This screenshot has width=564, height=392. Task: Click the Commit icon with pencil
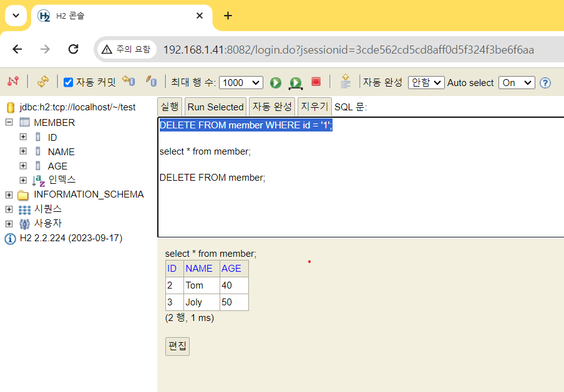click(x=152, y=81)
